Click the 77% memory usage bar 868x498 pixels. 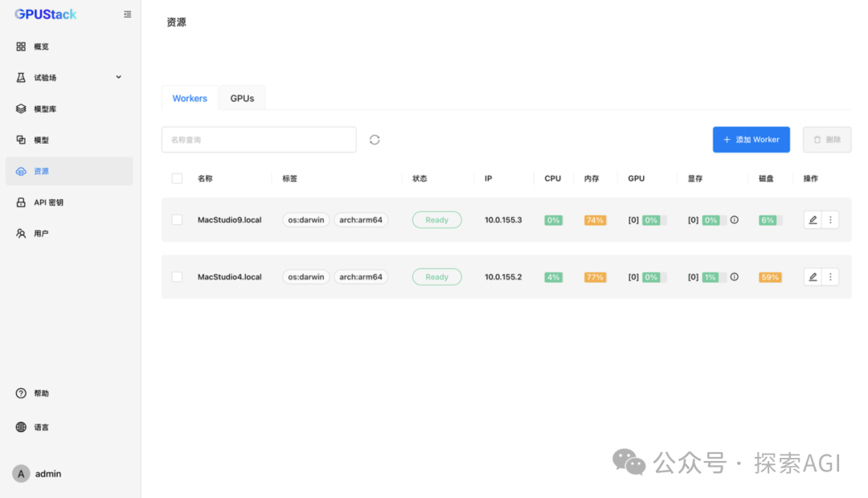[595, 277]
